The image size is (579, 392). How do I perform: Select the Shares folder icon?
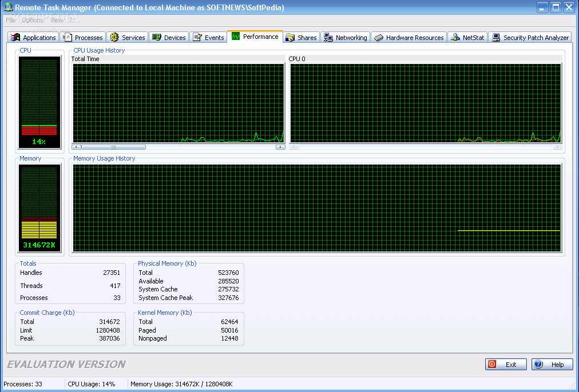[x=290, y=38]
